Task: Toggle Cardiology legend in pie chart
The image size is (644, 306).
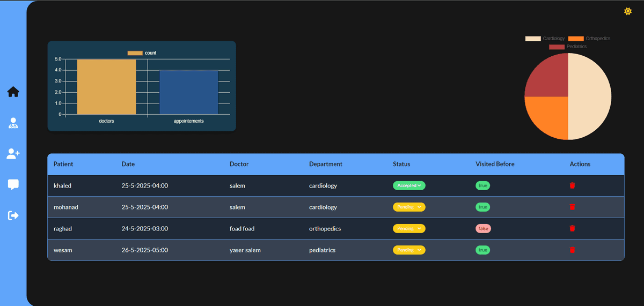Action: point(545,39)
